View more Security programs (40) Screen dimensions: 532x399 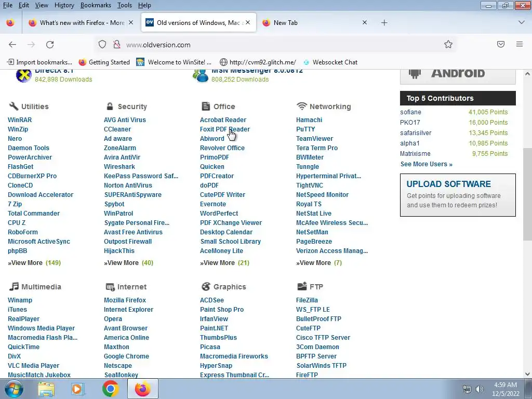pos(129,262)
